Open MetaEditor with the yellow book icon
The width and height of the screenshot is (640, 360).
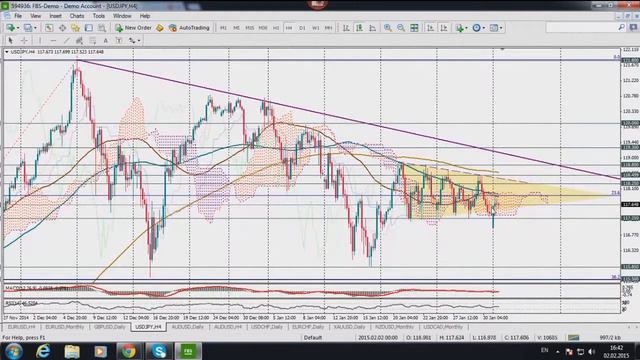tap(160, 28)
